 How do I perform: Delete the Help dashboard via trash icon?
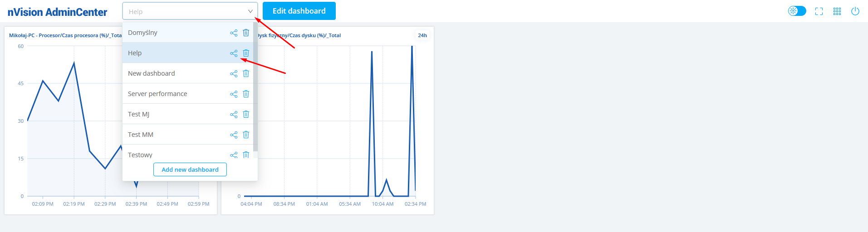pyautogui.click(x=246, y=53)
